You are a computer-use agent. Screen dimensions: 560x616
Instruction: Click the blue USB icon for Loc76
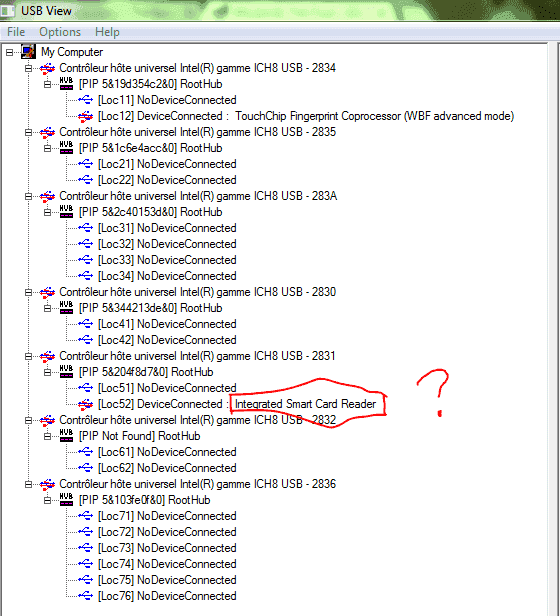[85, 596]
